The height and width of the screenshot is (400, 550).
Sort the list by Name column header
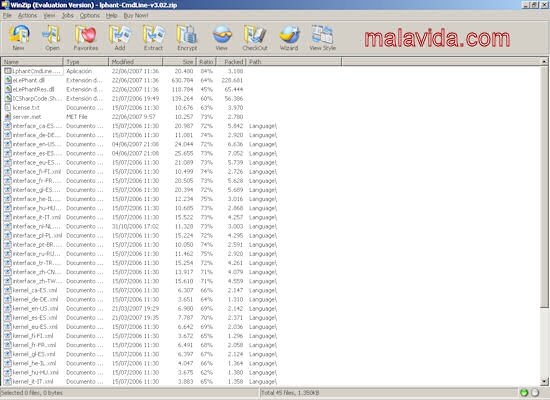[32, 62]
